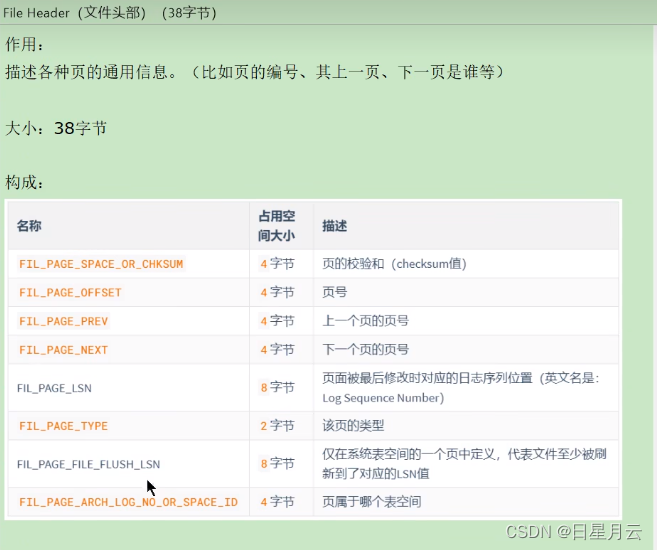Click 上一个页的页号 description
This screenshot has width=657, height=550.
point(365,321)
